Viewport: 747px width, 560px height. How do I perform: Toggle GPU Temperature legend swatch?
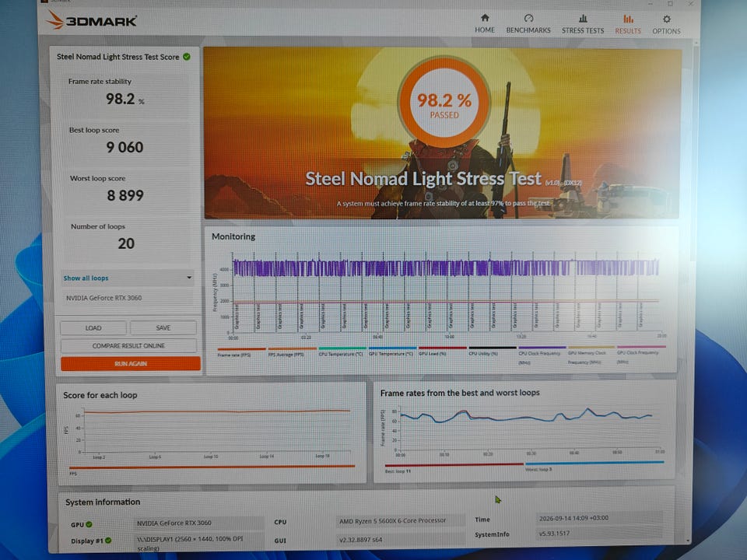tap(392, 348)
